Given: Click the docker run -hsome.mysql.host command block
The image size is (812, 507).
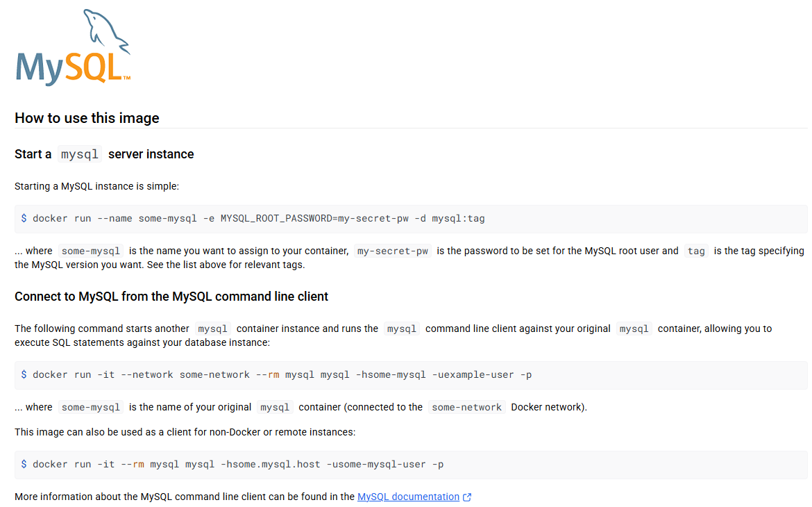Looking at the screenshot, I should (411, 465).
